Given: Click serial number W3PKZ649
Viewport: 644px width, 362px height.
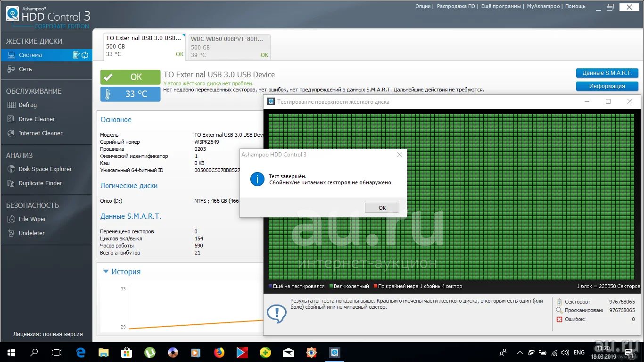Looking at the screenshot, I should click(206, 142).
